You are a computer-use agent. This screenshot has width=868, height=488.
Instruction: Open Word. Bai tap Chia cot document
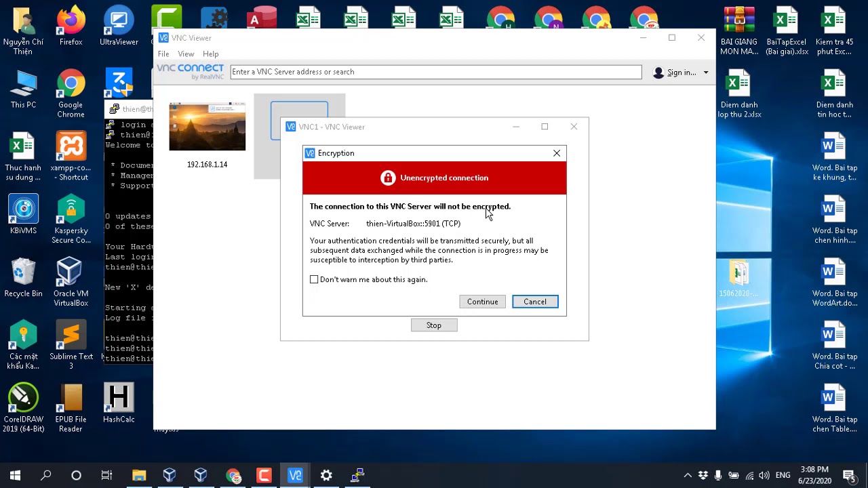pos(834,346)
